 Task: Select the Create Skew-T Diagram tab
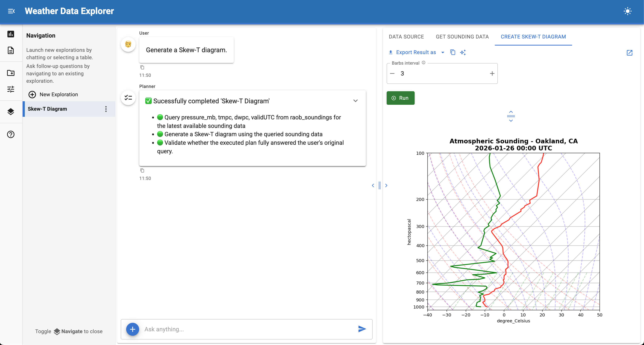click(533, 37)
